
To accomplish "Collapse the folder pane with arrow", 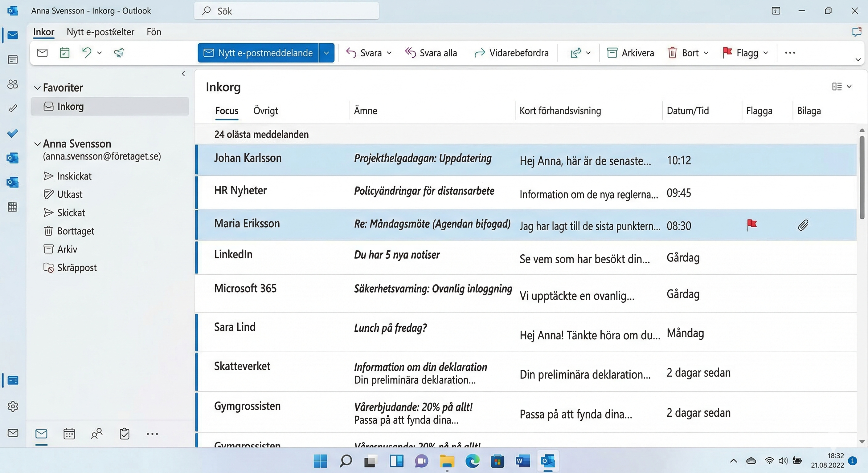I will pyautogui.click(x=183, y=73).
